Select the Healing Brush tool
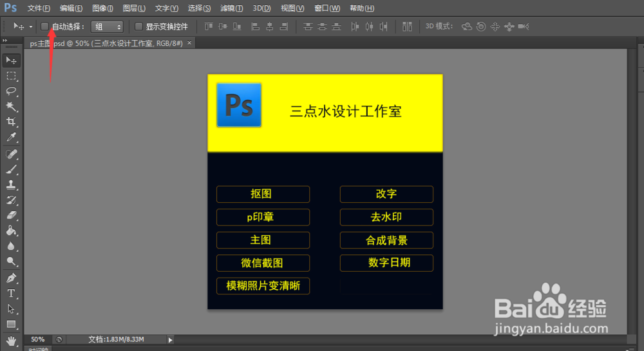Screen dimensions: 644x351 coord(11,154)
